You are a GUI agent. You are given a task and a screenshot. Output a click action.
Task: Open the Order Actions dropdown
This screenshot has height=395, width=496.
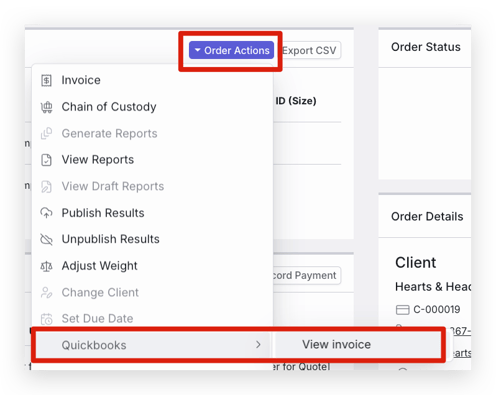coord(231,50)
